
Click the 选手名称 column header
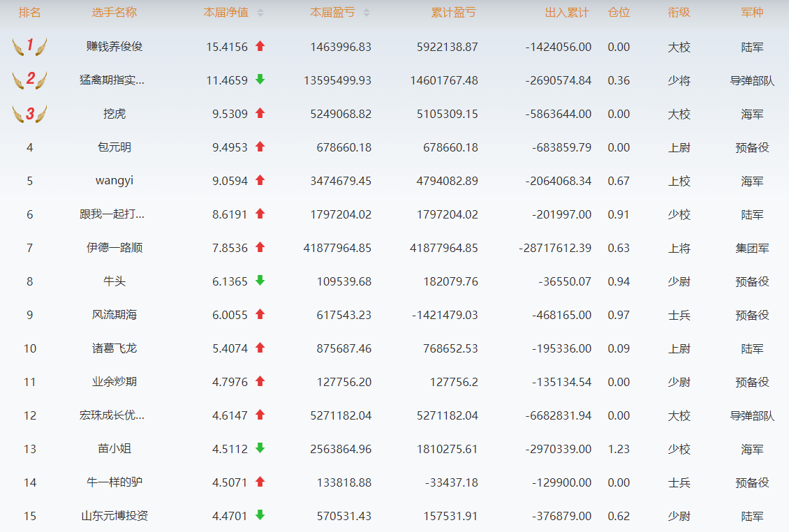click(115, 13)
